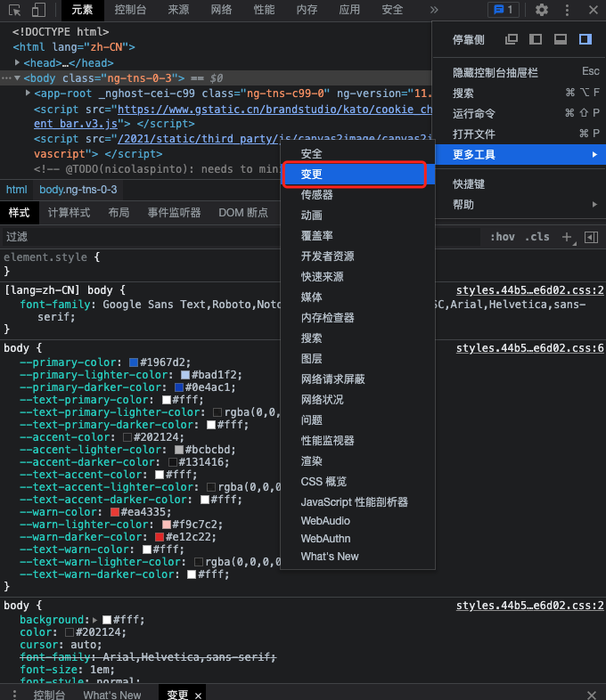Open 渲染 tool from submenu
The width and height of the screenshot is (606, 700).
pos(357,461)
